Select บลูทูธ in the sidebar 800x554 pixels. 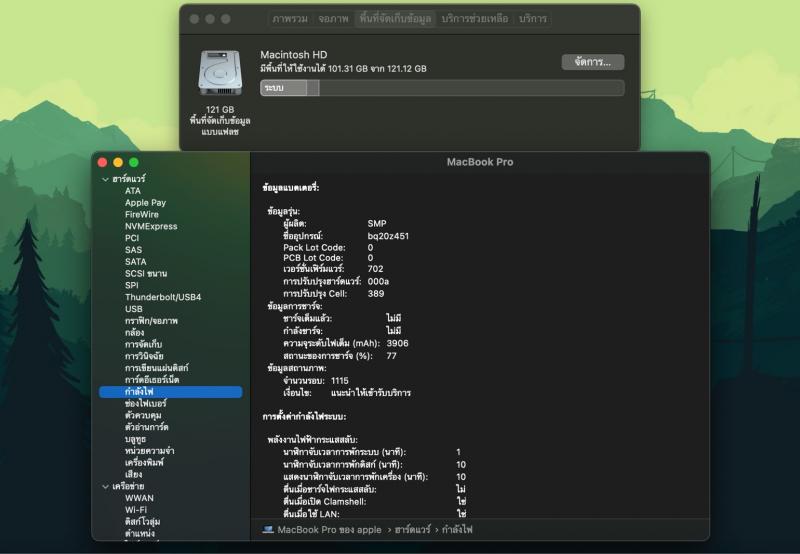pos(135,439)
